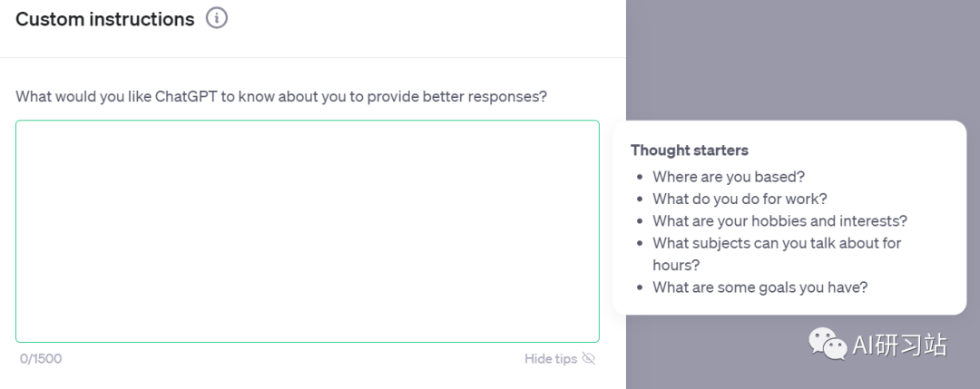Click the Custom instructions heading
Viewport: 980px width, 389px height.
coord(105,19)
